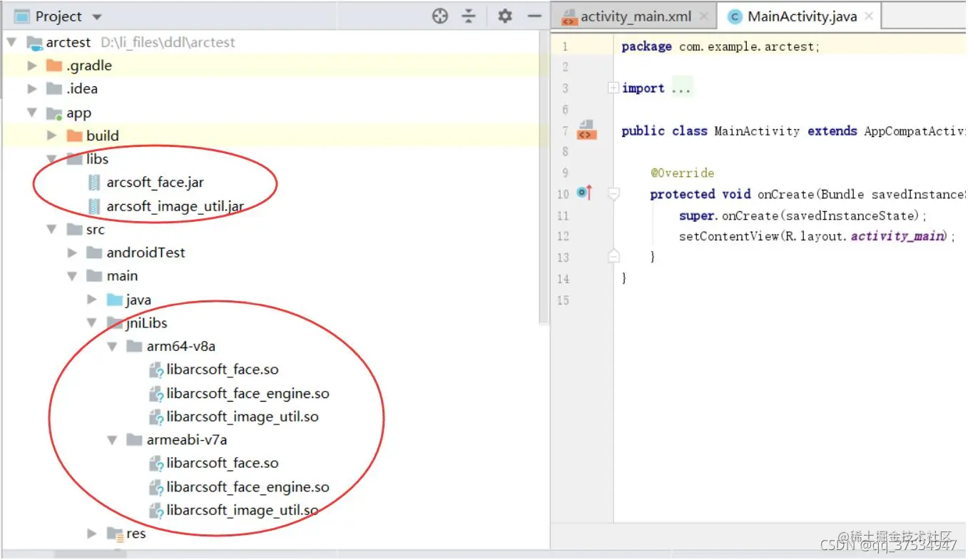Select arcsoft_image_util.jar file

175,206
